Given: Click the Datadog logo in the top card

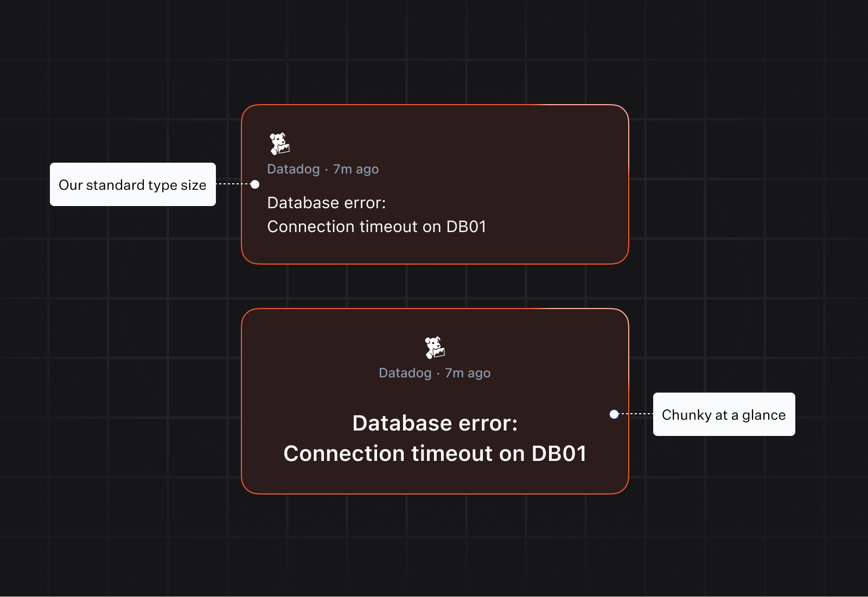Looking at the screenshot, I should tap(279, 144).
